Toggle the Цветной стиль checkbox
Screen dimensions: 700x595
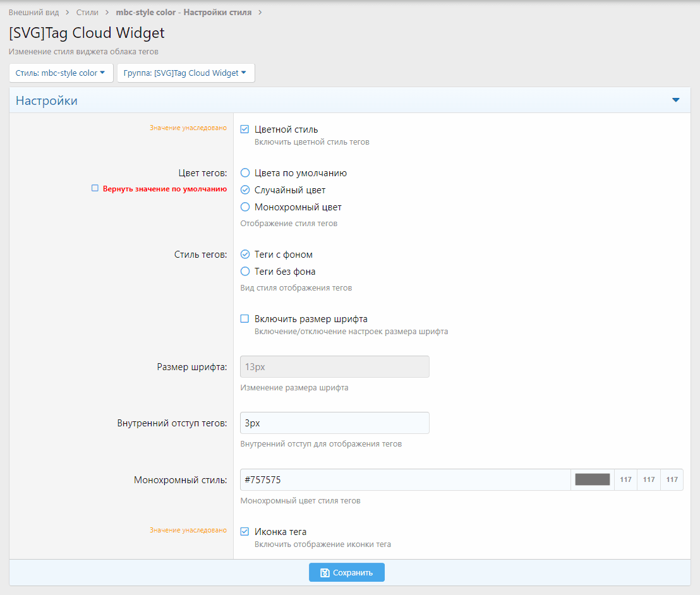(x=245, y=129)
